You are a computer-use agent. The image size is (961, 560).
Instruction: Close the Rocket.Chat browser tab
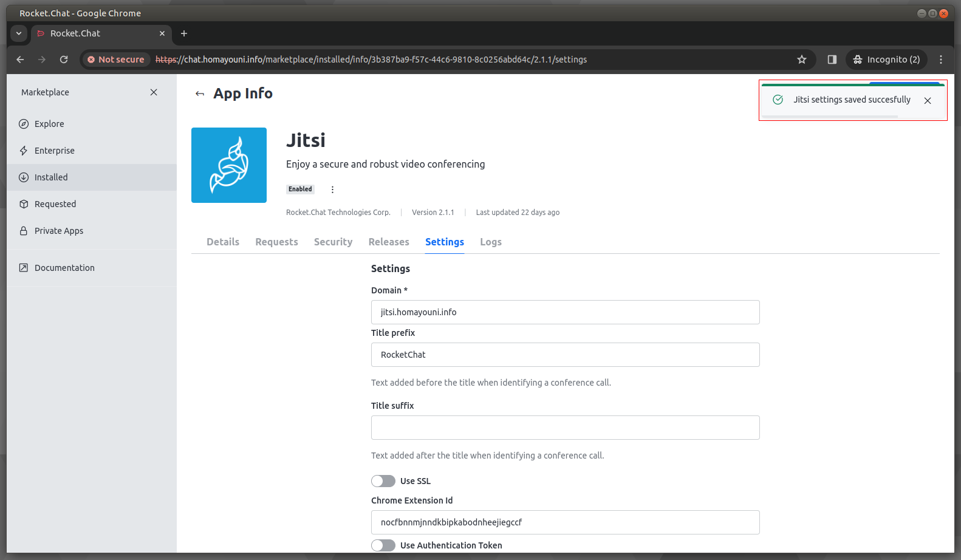point(162,33)
